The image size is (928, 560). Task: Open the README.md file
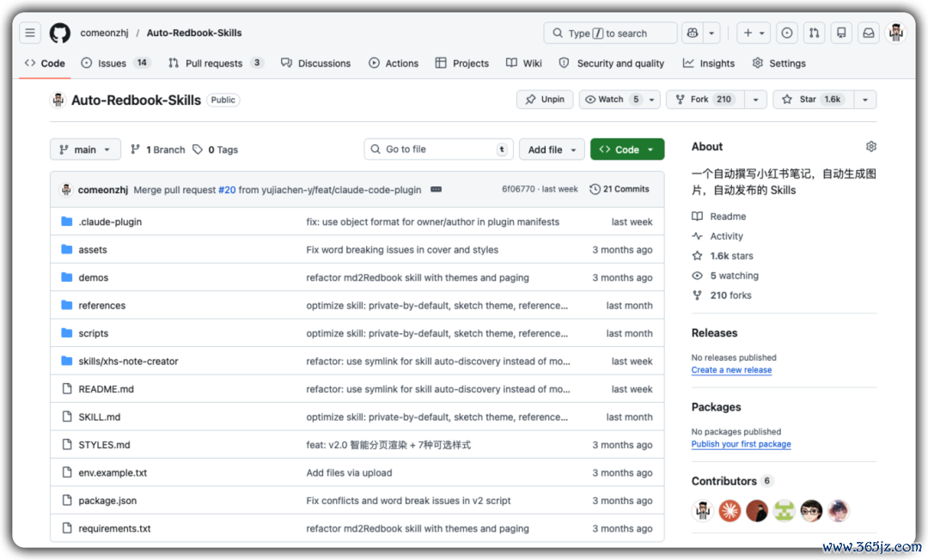point(107,389)
